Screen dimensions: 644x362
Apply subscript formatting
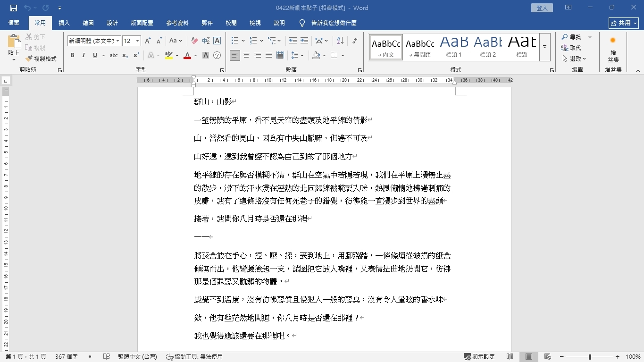point(125,55)
